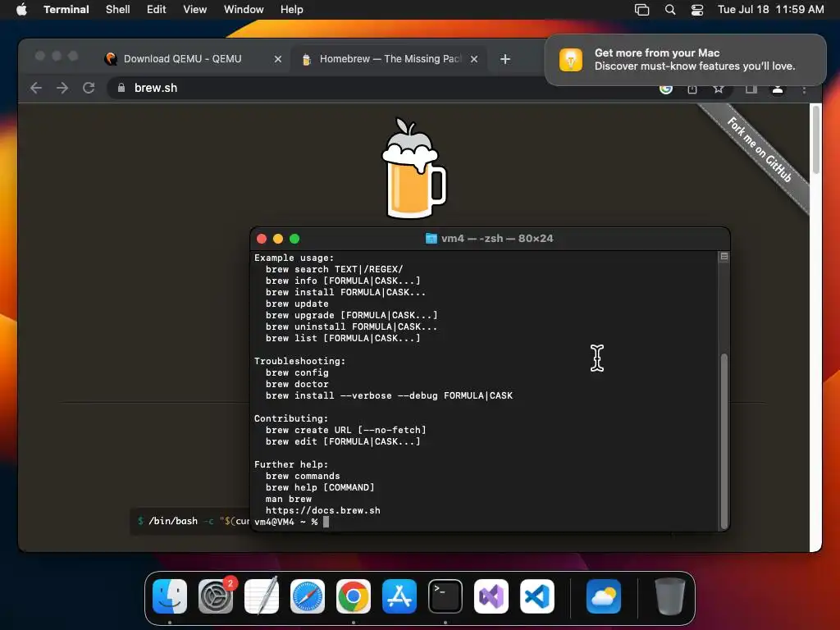Open the Window menu
The width and height of the screenshot is (840, 630).
pos(244,9)
